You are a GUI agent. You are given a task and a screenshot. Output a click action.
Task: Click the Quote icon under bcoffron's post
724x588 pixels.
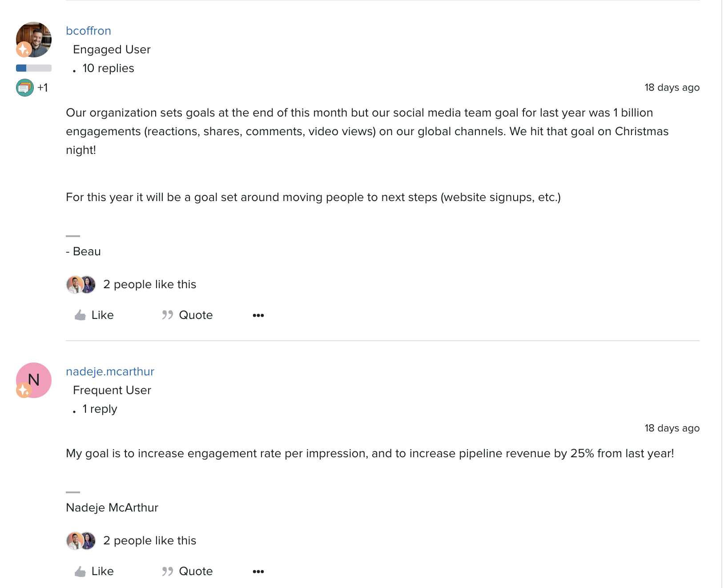pyautogui.click(x=167, y=315)
